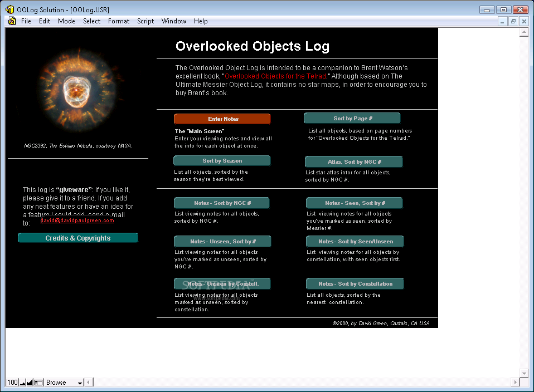Image resolution: width=534 pixels, height=392 pixels.
Task: Open the Script menu
Action: tap(145, 21)
